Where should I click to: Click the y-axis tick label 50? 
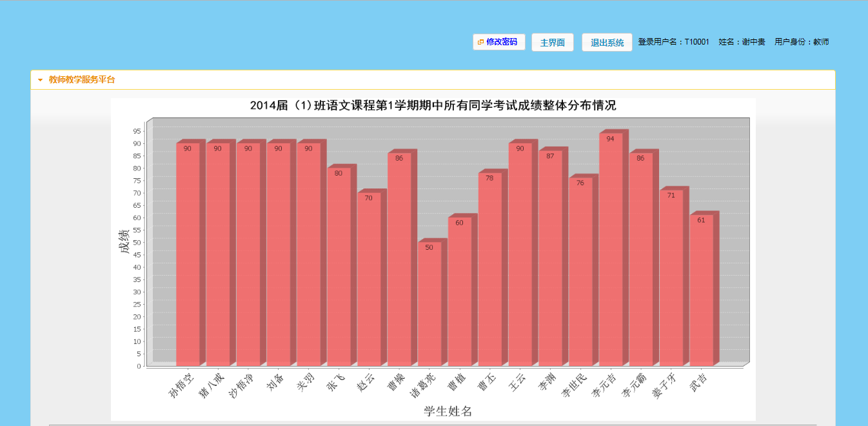pos(137,242)
